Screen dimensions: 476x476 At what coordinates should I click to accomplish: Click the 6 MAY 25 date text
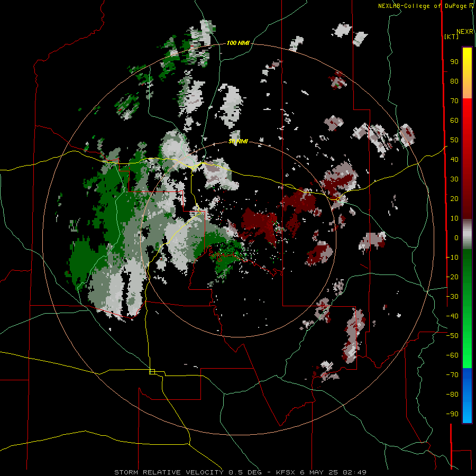point(319,472)
